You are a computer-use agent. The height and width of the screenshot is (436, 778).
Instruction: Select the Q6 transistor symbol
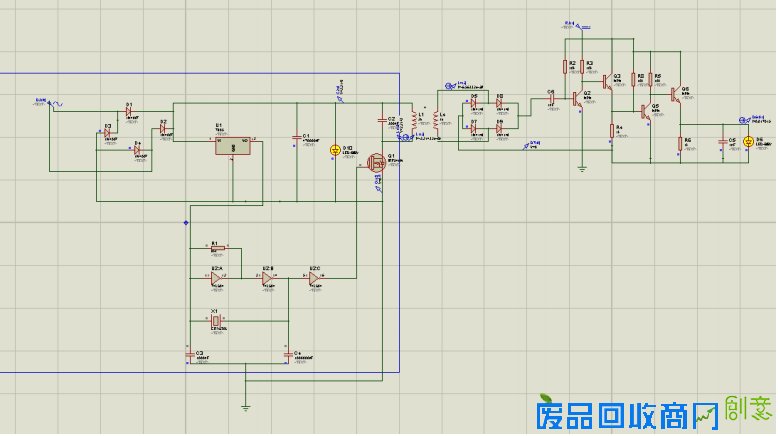[x=675, y=95]
